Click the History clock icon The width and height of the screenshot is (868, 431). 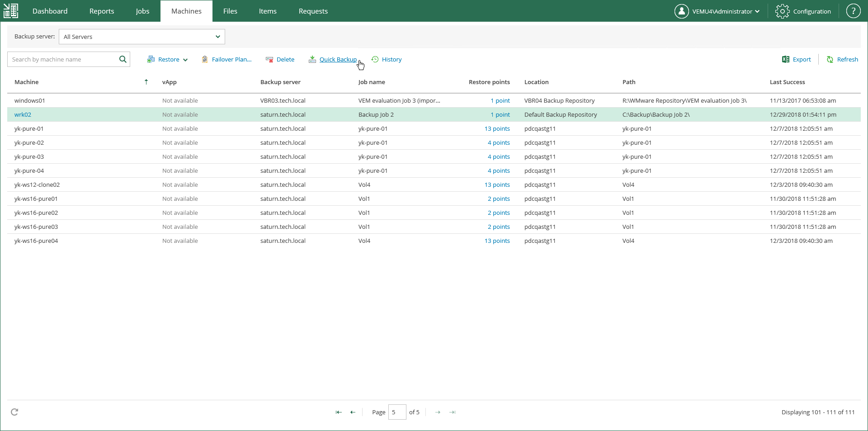[x=375, y=59]
